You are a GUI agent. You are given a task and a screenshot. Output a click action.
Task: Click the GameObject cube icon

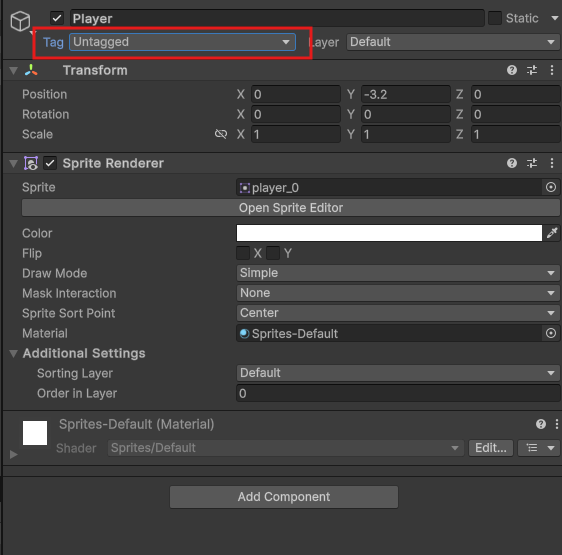(20, 20)
